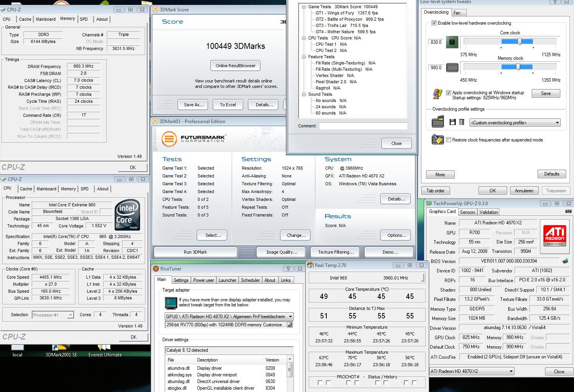Open the GPU0 ATI Radeon target adapter dropdown
Viewport: 574px width, 392px height.
coord(229,317)
